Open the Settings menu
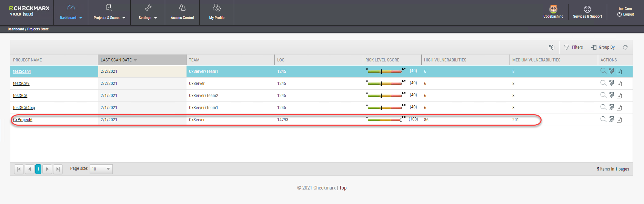The height and width of the screenshot is (204, 644). [148, 12]
